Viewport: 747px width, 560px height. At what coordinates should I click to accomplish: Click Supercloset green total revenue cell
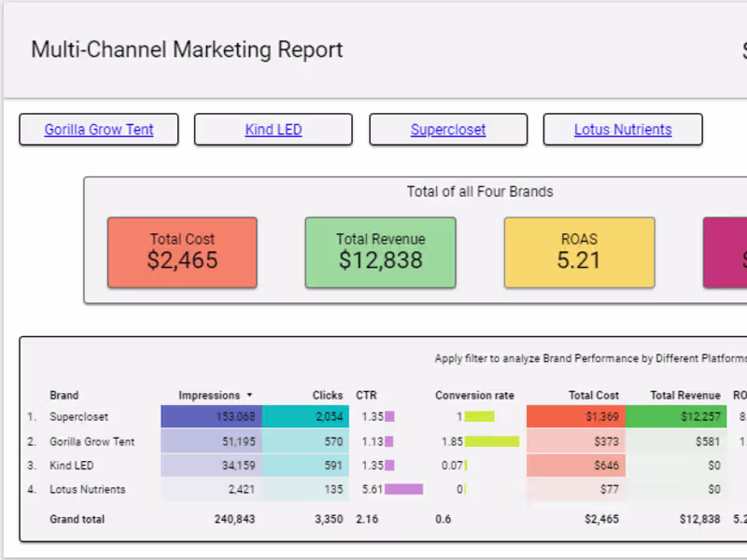[676, 416]
